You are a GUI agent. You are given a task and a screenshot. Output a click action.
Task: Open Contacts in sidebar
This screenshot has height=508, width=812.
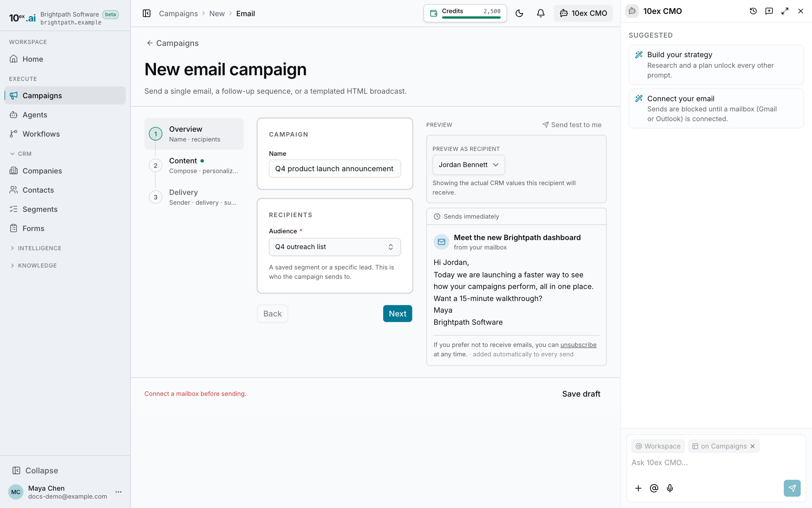(x=65, y=190)
